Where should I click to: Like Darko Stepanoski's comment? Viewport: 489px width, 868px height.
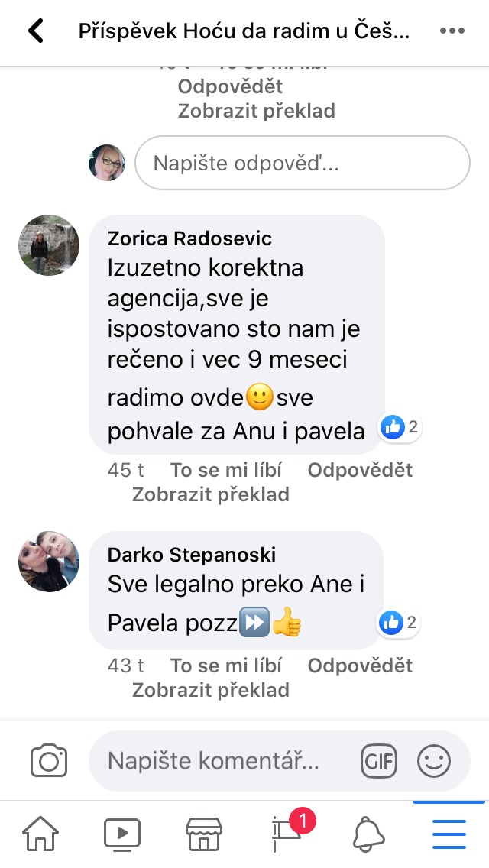[226, 666]
